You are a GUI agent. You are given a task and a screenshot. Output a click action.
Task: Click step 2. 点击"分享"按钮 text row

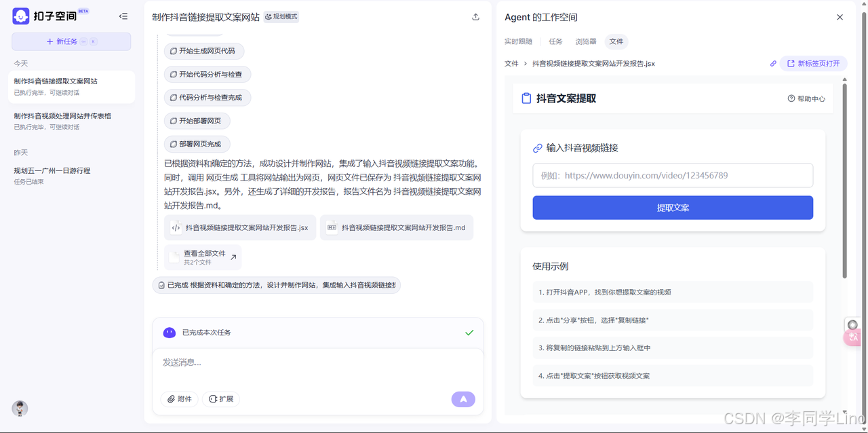pyautogui.click(x=673, y=320)
